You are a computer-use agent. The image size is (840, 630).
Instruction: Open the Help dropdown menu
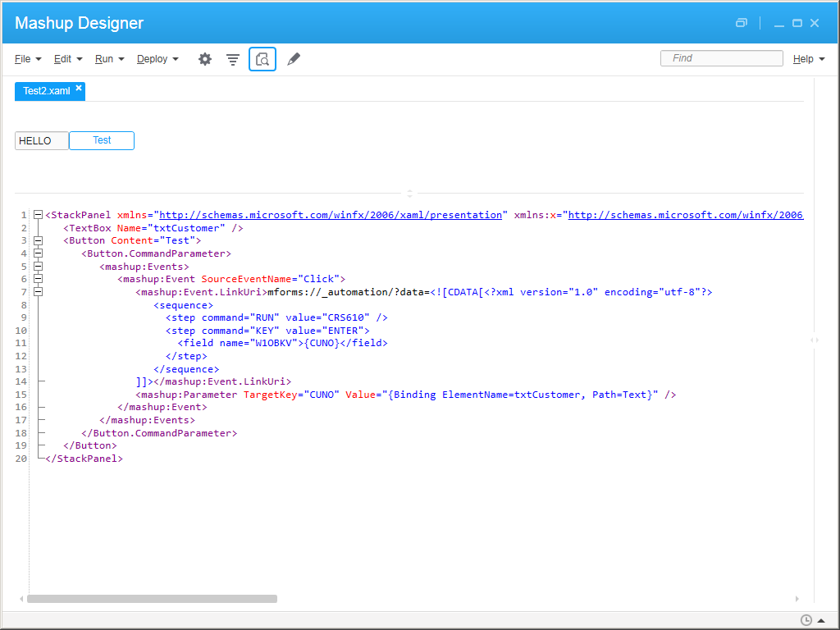tap(809, 59)
